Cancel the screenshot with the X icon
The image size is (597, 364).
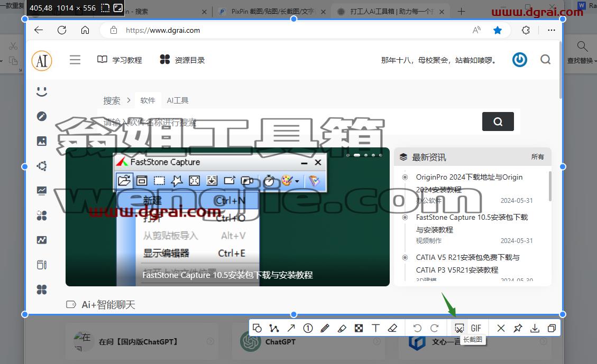[x=501, y=328]
